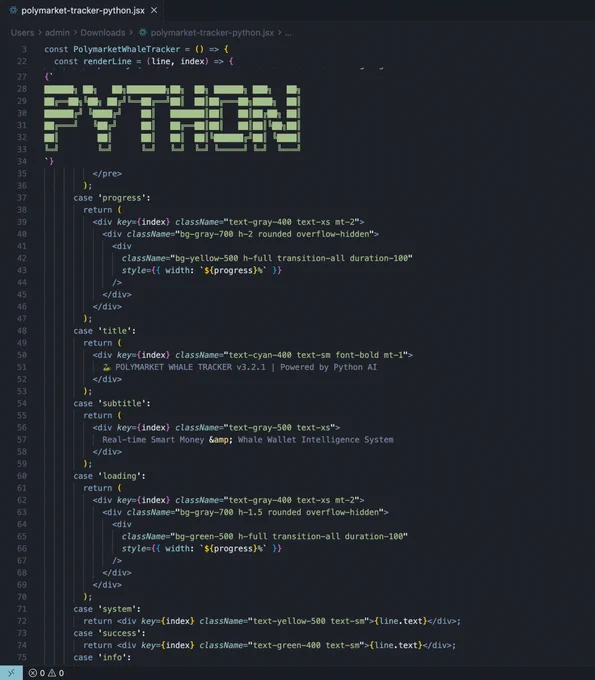
Task: Click the closing </pre> tag on line 35
Action: pyautogui.click(x=107, y=173)
